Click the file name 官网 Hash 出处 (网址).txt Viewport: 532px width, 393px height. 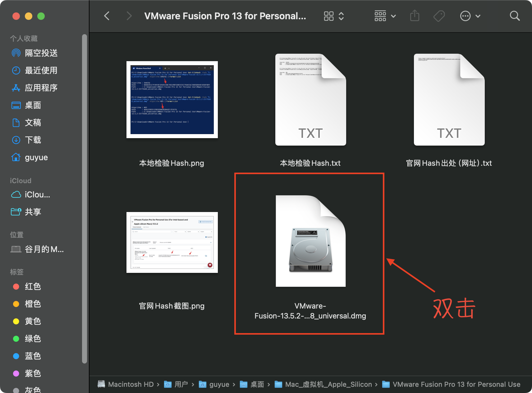pos(449,163)
